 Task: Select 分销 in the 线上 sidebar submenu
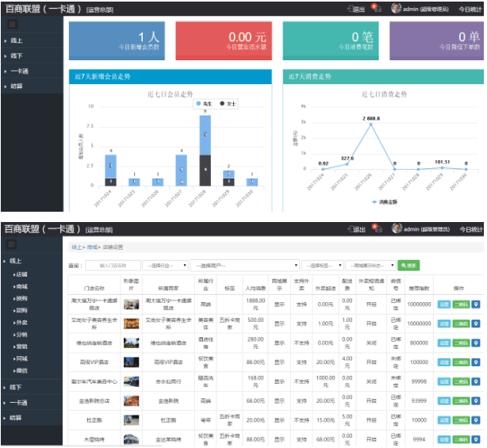pos(21,335)
